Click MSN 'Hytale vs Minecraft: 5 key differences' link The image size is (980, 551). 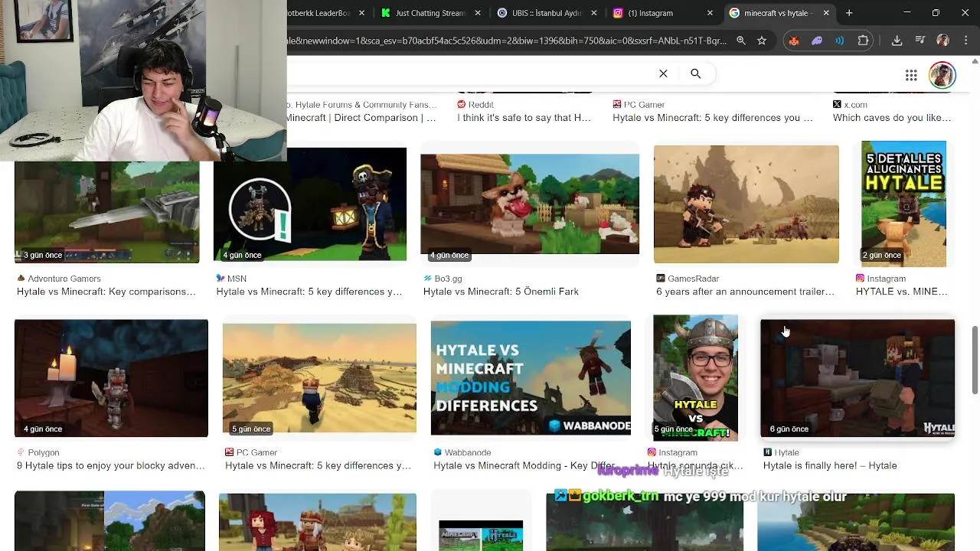[309, 292]
